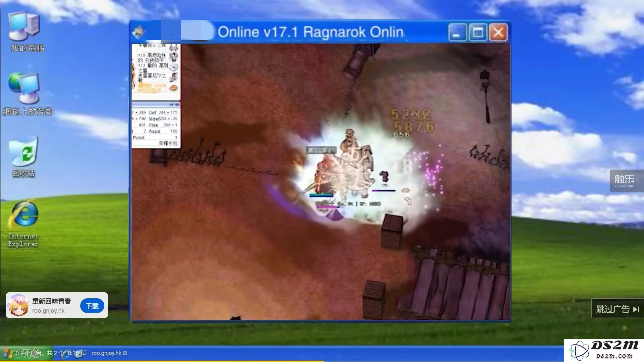Screen dimensions: 644x362
Task: Click the ad card mascot thumbnail
Action: (18, 305)
